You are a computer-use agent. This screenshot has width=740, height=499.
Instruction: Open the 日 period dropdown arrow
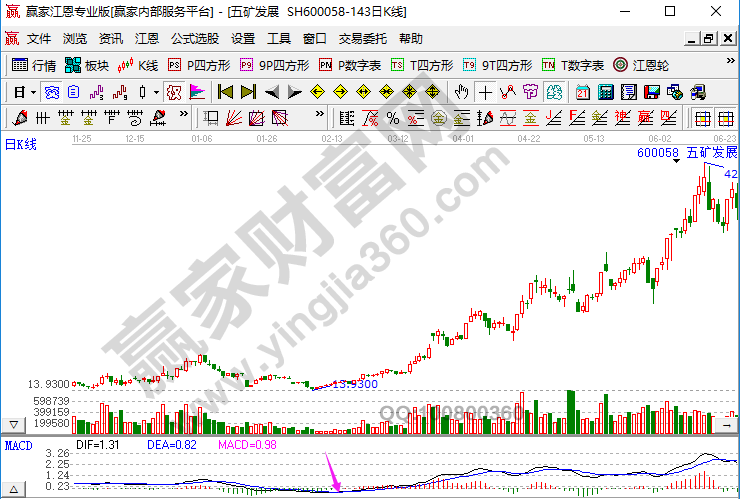(x=33, y=93)
